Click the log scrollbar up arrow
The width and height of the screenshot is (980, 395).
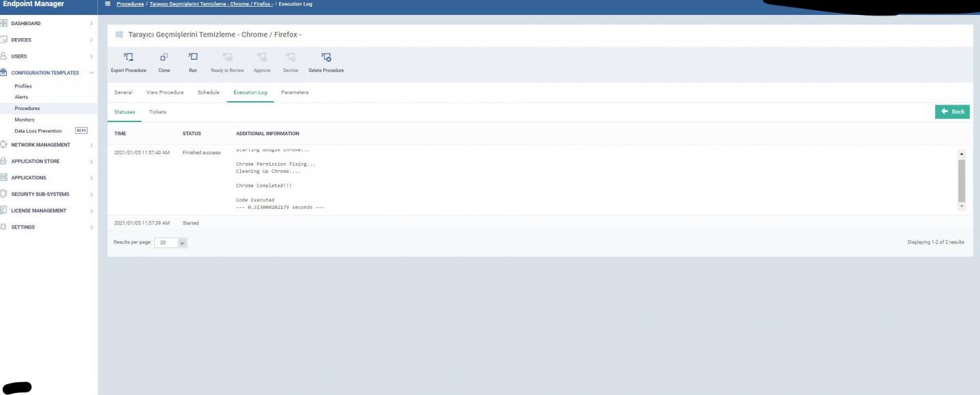click(x=961, y=154)
